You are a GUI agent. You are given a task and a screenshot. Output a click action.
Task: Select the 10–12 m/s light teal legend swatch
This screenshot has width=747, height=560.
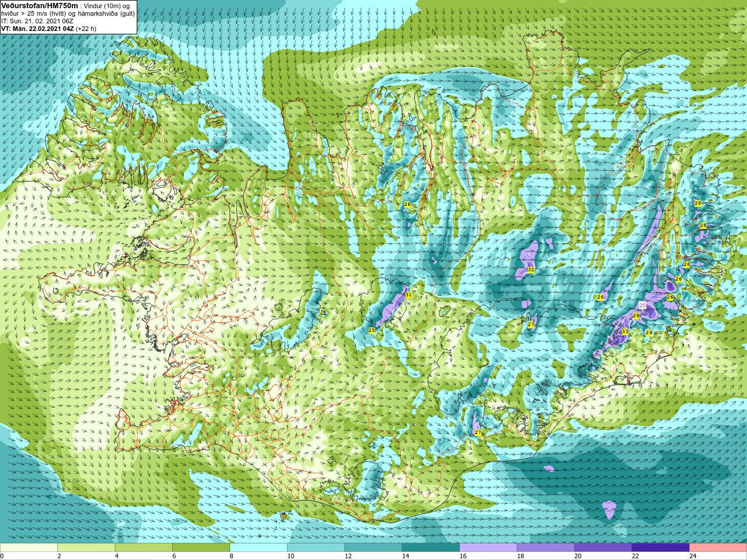(x=316, y=548)
